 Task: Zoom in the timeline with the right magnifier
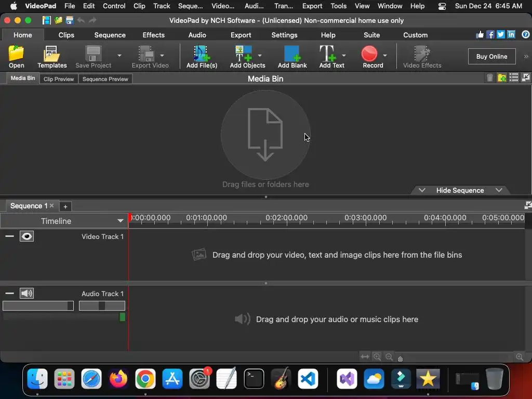tap(519, 356)
